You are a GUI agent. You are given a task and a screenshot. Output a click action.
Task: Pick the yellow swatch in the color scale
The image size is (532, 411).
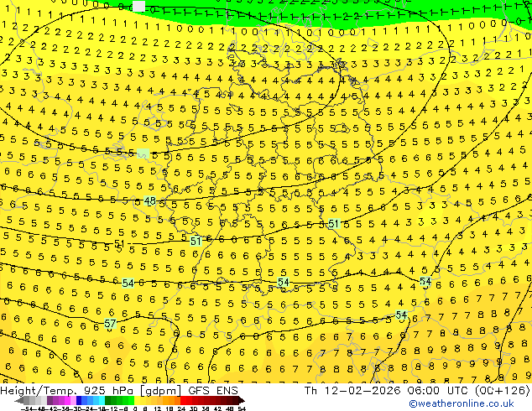[137, 400]
